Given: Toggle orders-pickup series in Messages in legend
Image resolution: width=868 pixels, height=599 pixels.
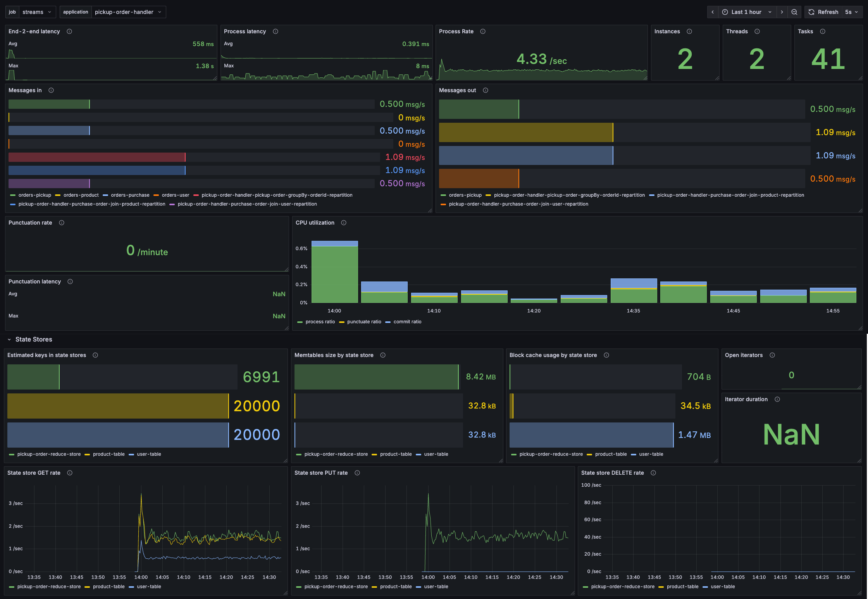Looking at the screenshot, I should [34, 195].
